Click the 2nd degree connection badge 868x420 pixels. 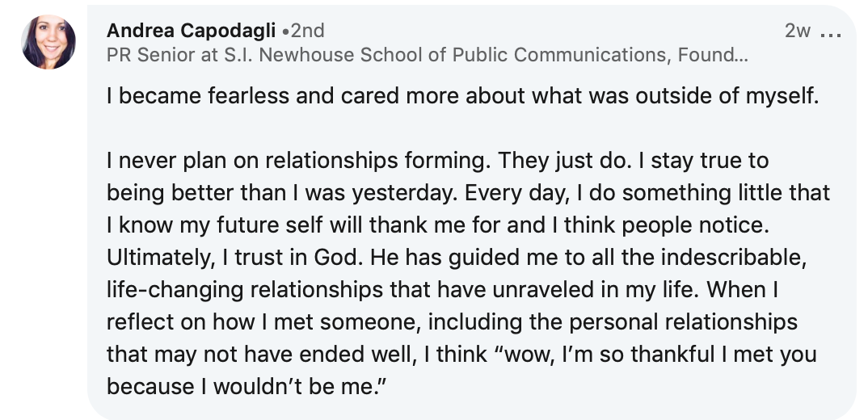point(303,31)
